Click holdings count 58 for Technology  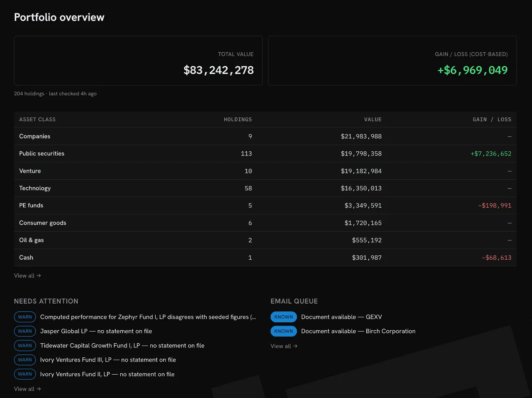click(x=248, y=188)
